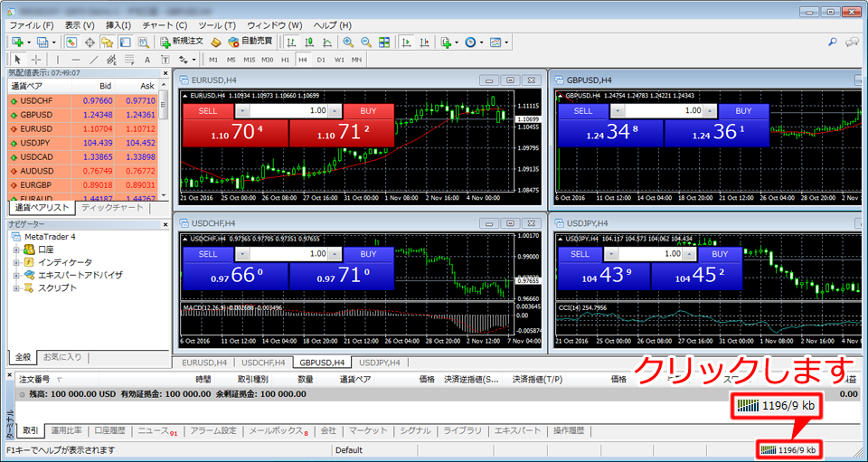Toggle the Market Watch window icon

(x=71, y=42)
